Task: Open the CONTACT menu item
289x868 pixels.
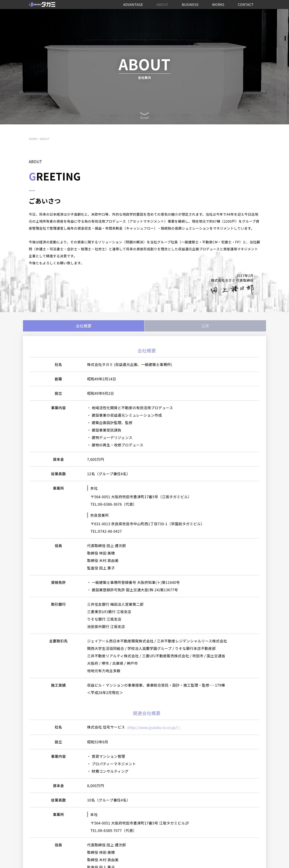Action: pos(246,5)
